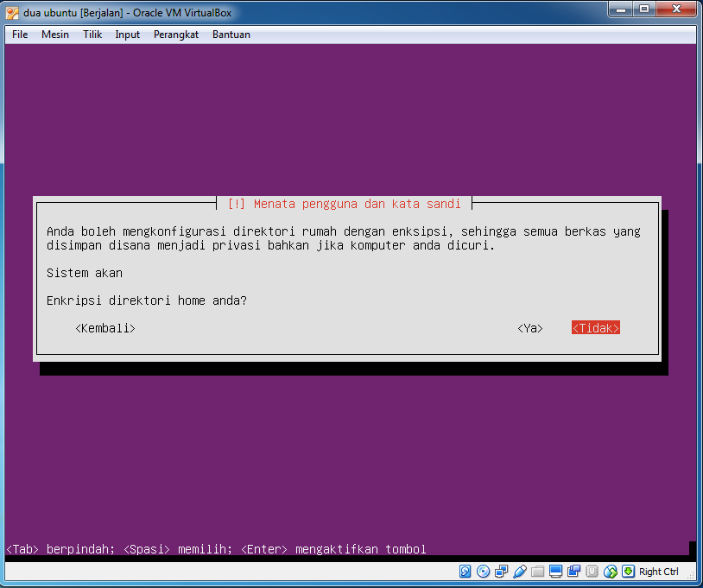Image resolution: width=703 pixels, height=588 pixels.
Task: Choose <Ya> to encrypt home directory
Action: (530, 328)
